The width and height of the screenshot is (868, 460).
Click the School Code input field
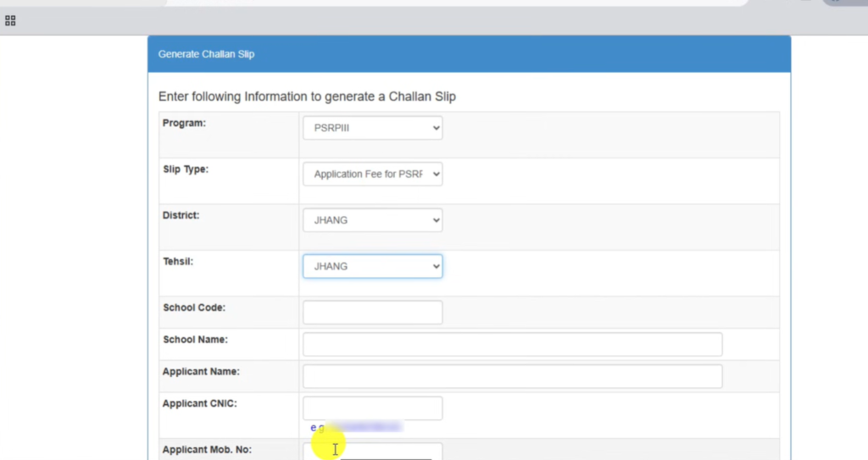click(x=372, y=313)
